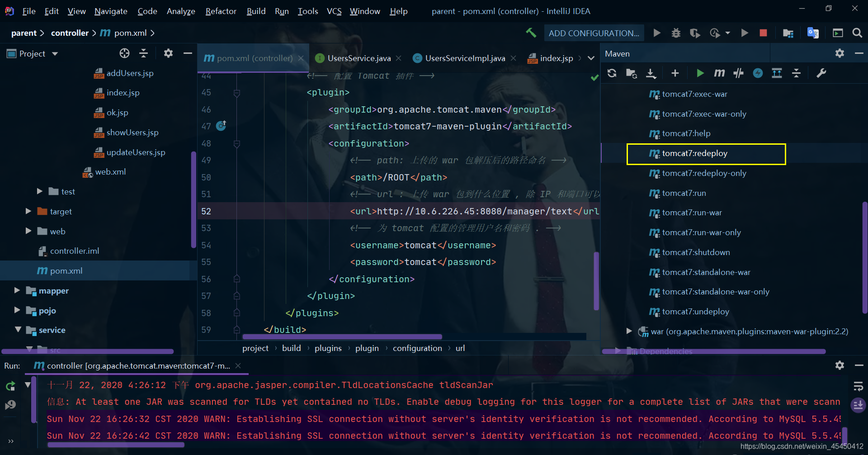
Task: Open the File menu
Action: (x=29, y=11)
